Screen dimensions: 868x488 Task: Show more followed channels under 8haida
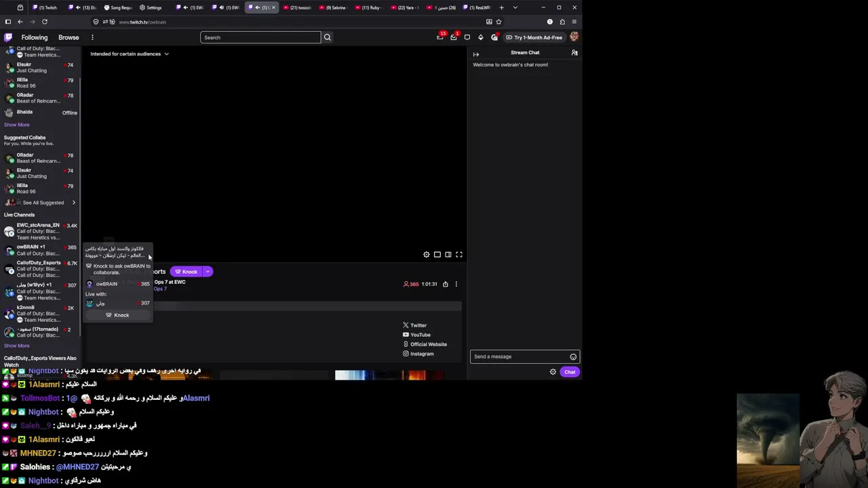(x=16, y=125)
